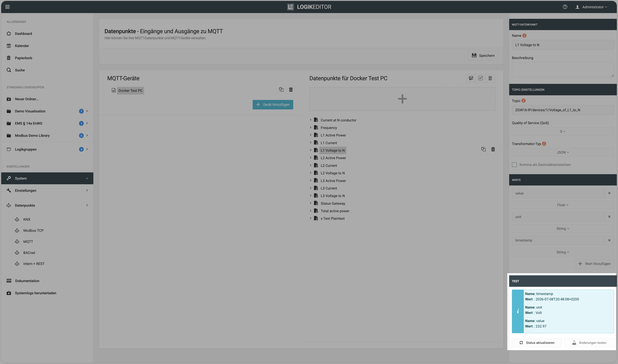Open MQTT under Datenpunkte
Image resolution: width=618 pixels, height=364 pixels.
coord(28,242)
